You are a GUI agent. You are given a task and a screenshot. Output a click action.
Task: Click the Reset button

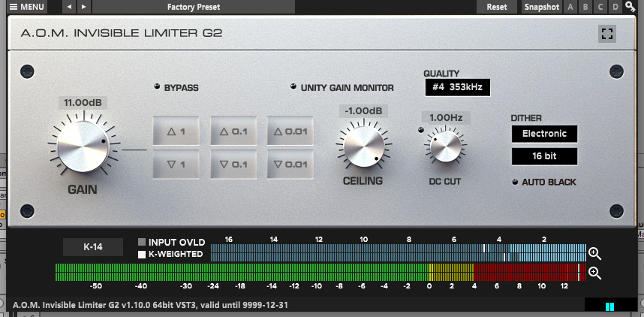coord(497,7)
